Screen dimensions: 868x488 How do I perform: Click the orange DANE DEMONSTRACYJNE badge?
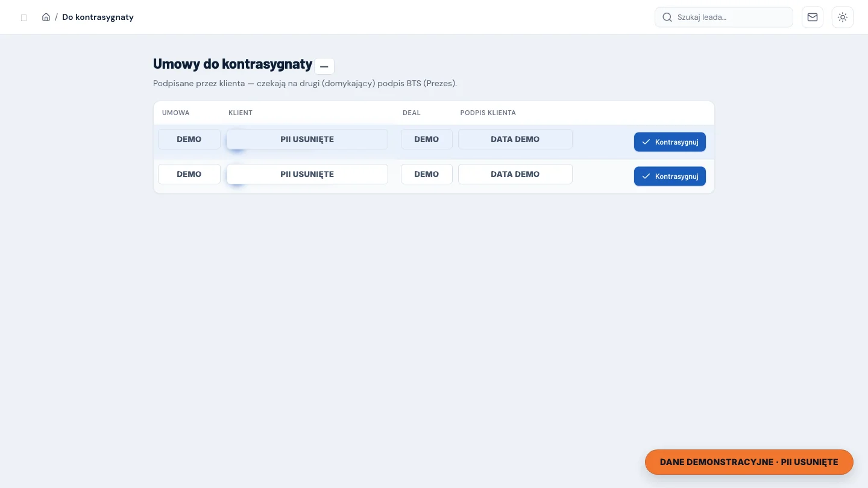(749, 462)
